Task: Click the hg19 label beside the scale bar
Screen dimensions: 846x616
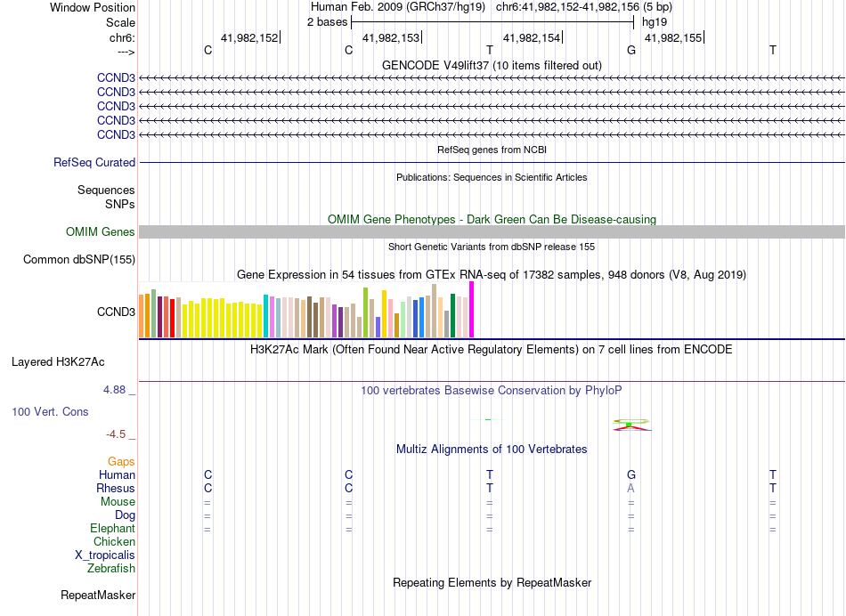Action: coord(655,22)
